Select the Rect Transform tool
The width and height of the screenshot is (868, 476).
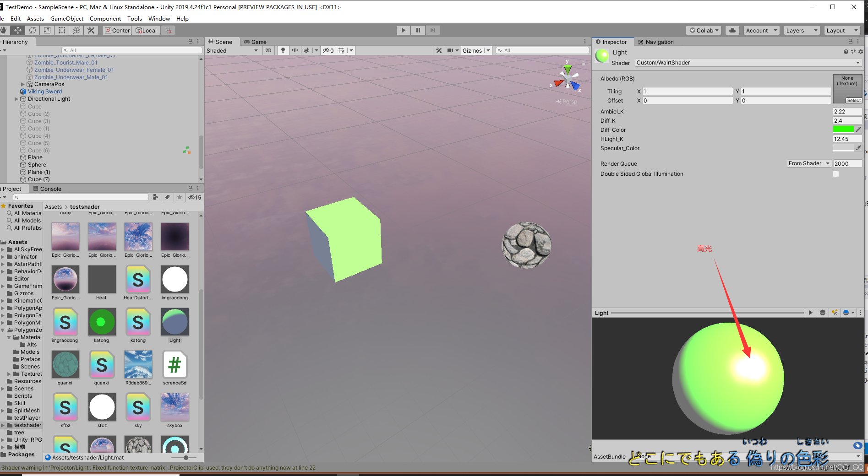click(x=62, y=30)
